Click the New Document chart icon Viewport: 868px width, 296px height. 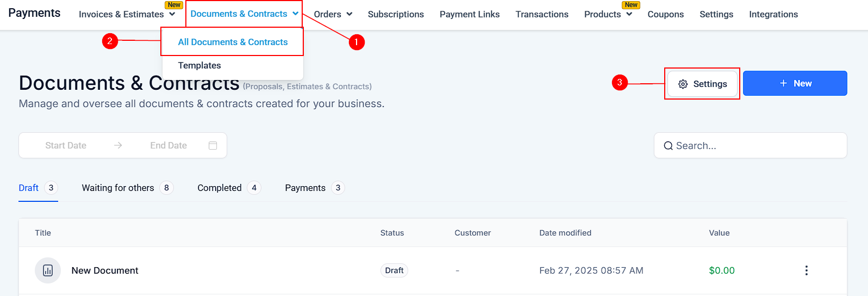(x=48, y=270)
